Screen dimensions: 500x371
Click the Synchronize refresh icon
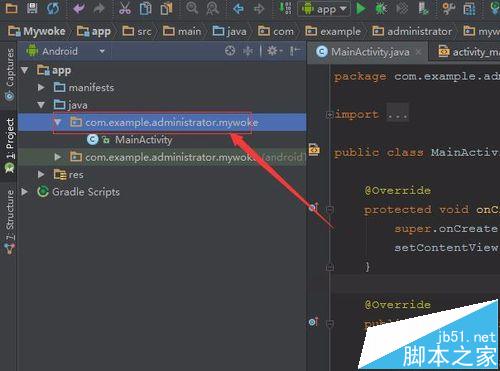(x=53, y=8)
